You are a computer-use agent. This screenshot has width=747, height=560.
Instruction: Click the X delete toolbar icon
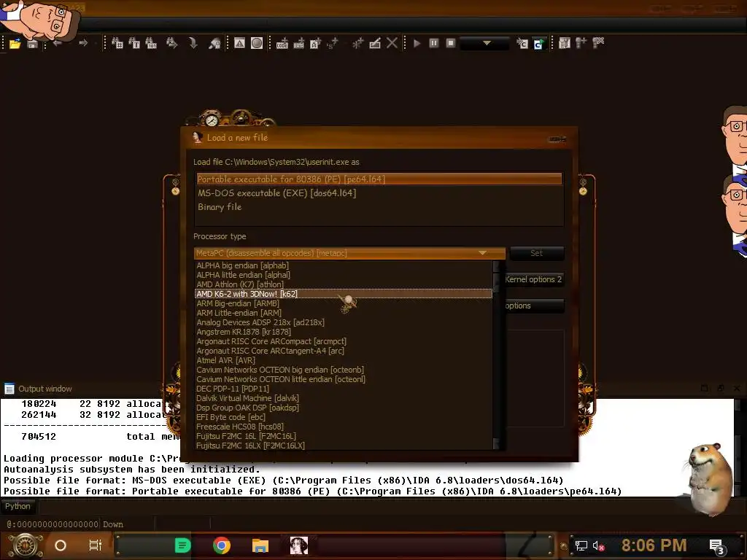click(x=392, y=43)
